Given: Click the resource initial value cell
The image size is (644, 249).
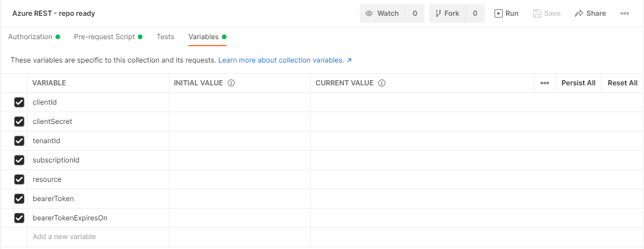Looking at the screenshot, I should pos(239,179).
